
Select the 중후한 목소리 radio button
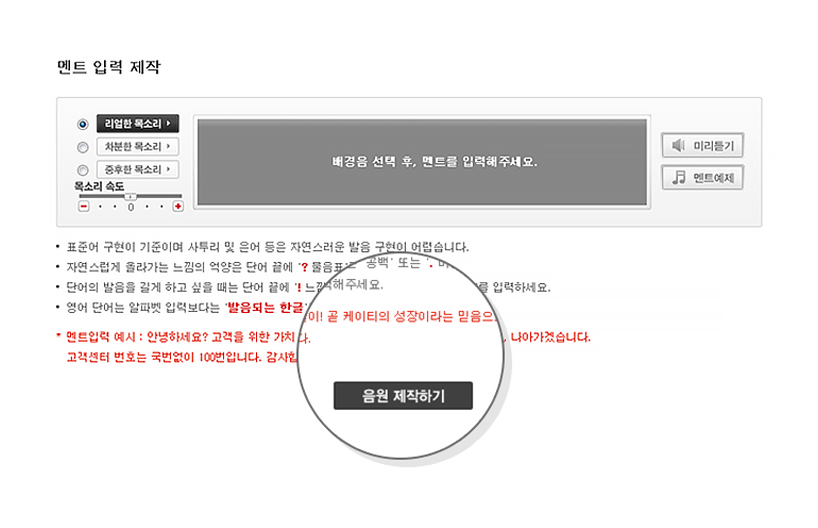pos(82,170)
